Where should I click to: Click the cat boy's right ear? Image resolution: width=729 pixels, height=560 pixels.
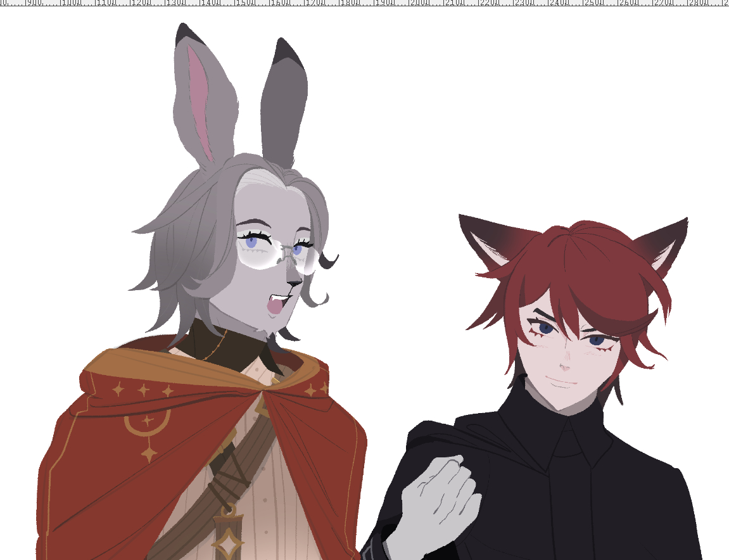click(x=665, y=244)
